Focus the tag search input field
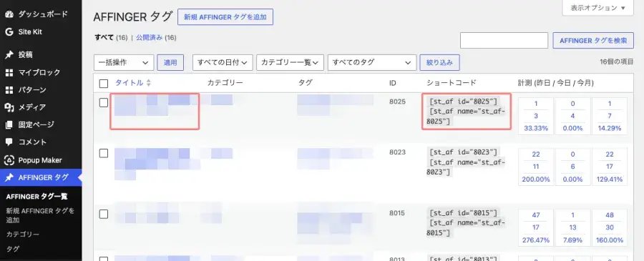 click(504, 41)
